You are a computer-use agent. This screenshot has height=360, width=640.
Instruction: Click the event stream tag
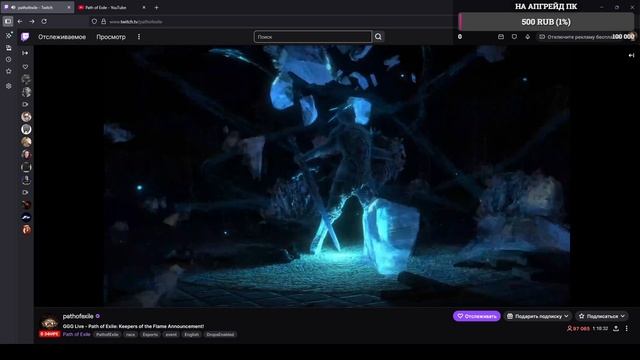point(171,334)
